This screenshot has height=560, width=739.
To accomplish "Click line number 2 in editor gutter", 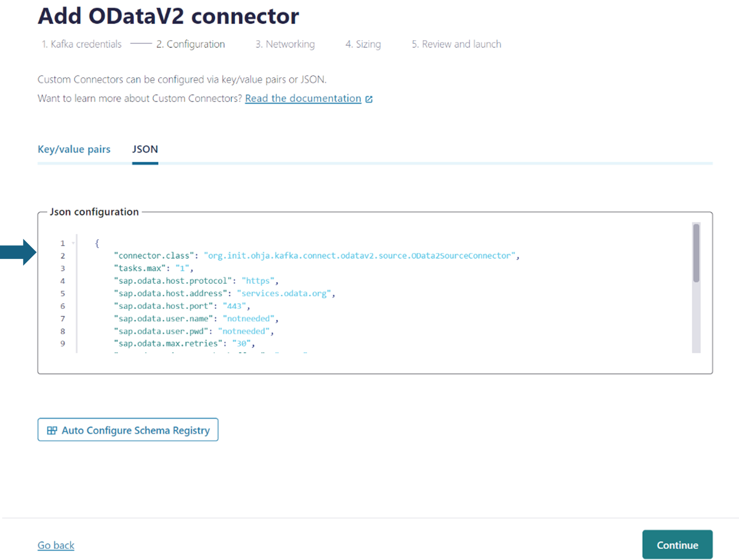I will [x=63, y=256].
